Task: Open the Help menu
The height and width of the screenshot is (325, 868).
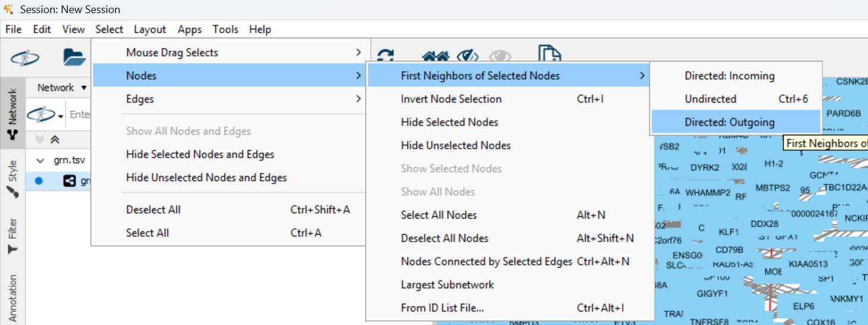Action: [x=260, y=29]
